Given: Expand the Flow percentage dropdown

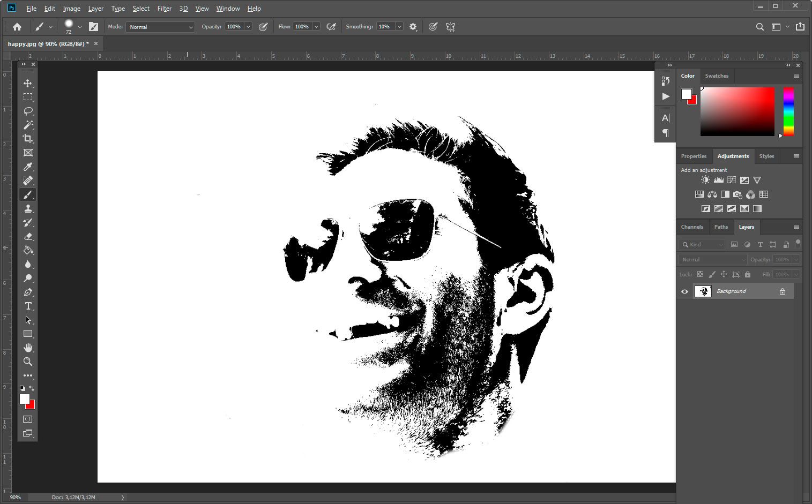Looking at the screenshot, I should point(316,26).
